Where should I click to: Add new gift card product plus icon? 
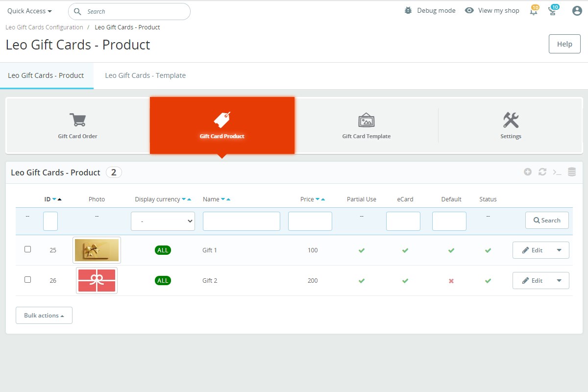[528, 172]
